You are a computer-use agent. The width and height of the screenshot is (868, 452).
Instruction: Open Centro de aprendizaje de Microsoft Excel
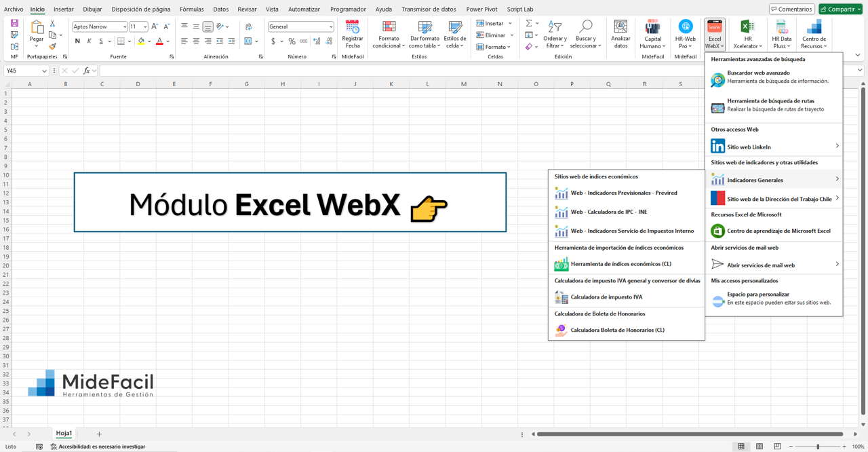click(x=774, y=231)
